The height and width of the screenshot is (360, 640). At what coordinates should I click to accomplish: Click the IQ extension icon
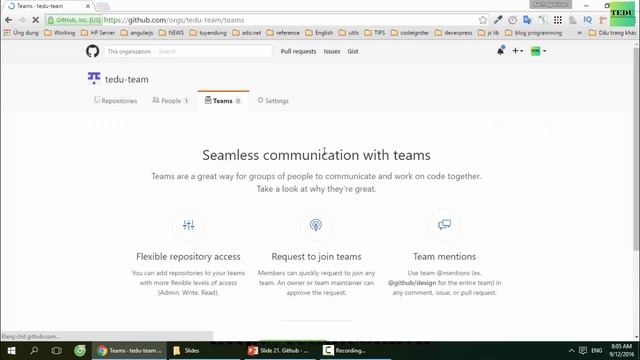tap(588, 20)
